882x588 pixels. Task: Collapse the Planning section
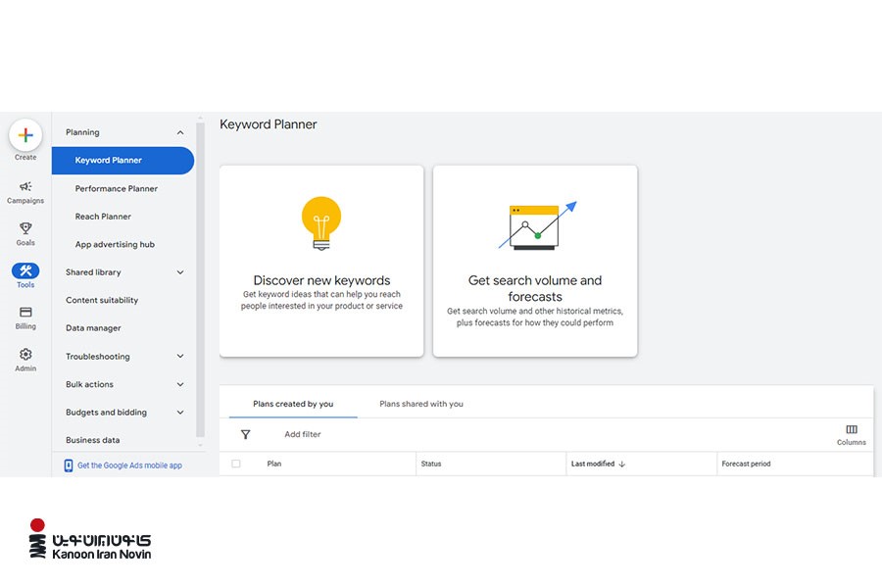point(180,132)
